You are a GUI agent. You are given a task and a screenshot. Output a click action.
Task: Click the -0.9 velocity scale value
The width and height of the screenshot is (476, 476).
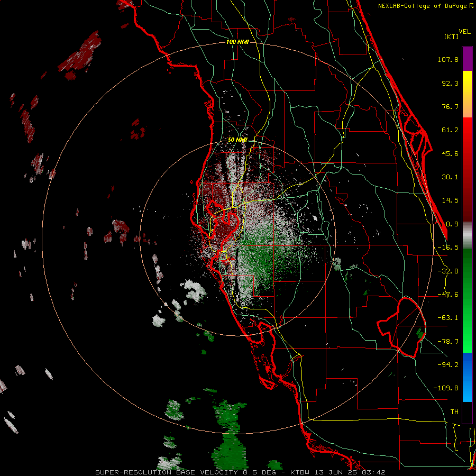click(450, 224)
